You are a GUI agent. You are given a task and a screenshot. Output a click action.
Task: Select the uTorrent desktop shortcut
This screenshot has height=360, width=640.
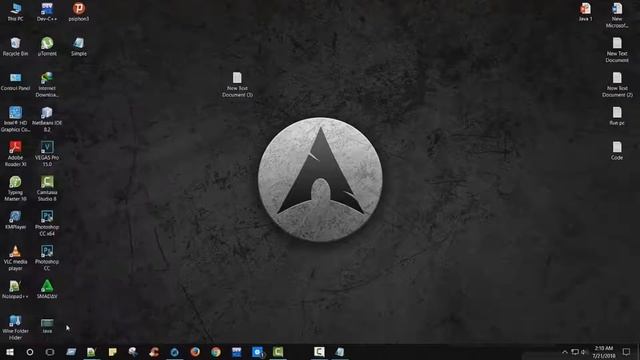47,47
